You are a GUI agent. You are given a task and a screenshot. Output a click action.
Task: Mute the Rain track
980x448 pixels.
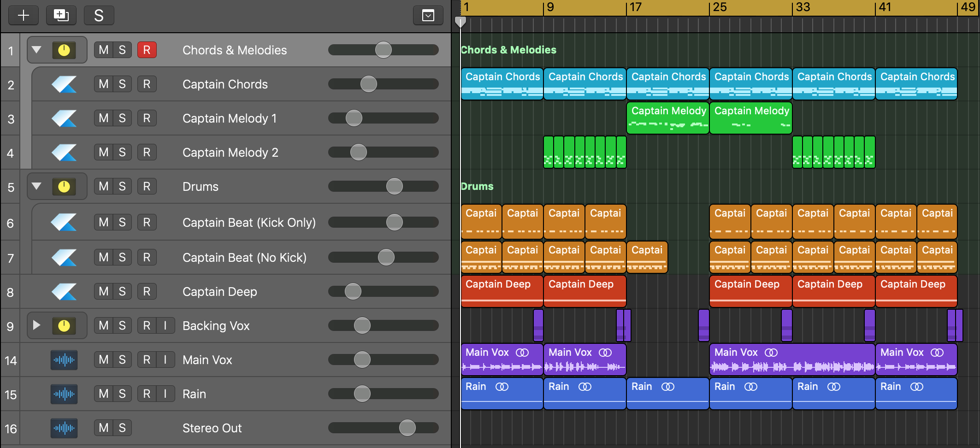(x=104, y=394)
